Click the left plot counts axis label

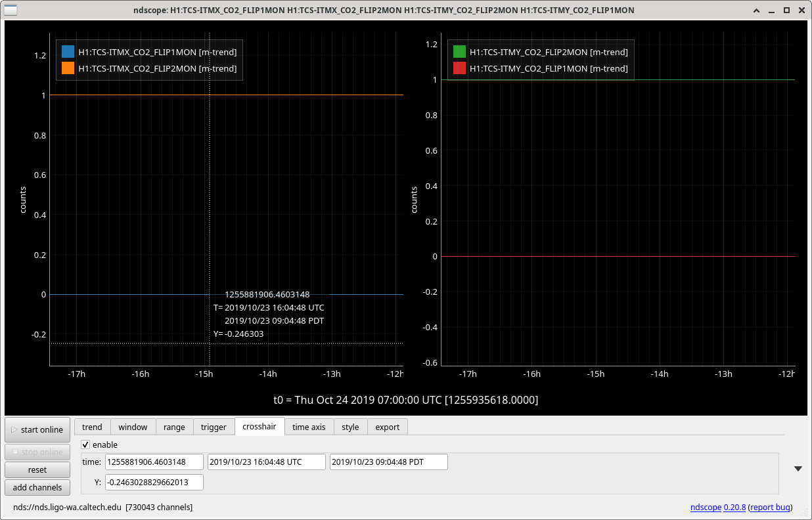23,200
